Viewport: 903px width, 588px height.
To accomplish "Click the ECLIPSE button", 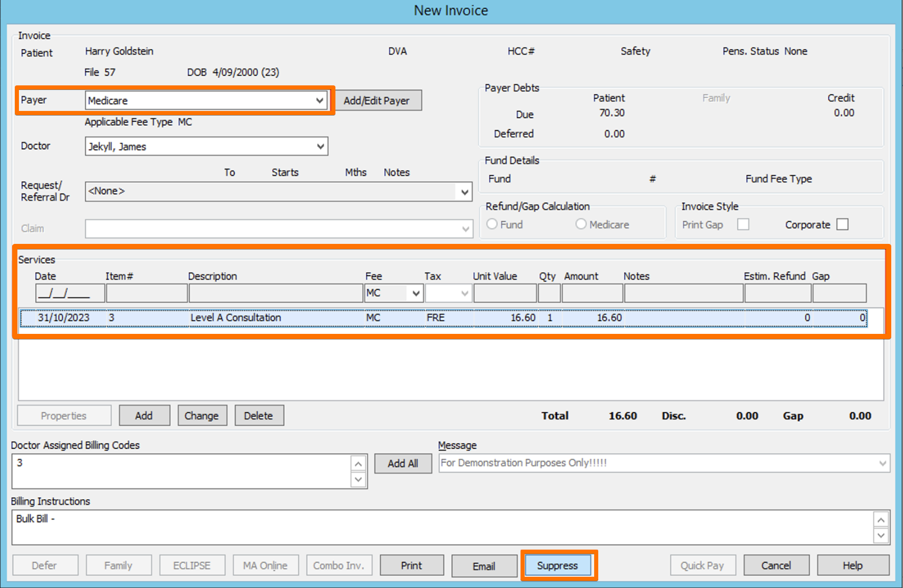I will point(192,566).
